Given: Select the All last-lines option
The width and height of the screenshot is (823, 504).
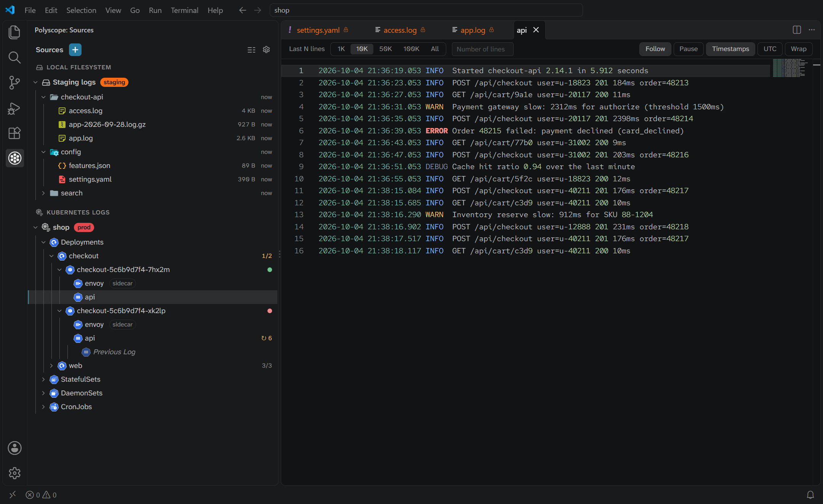Looking at the screenshot, I should 435,49.
